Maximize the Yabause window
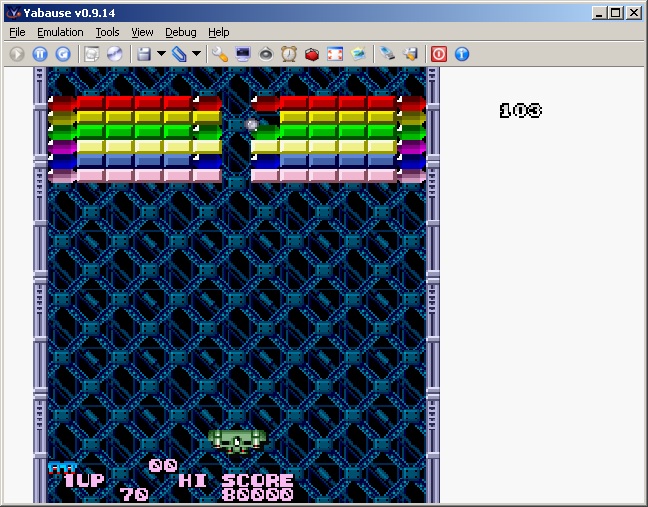This screenshot has width=648, height=507. (615, 13)
